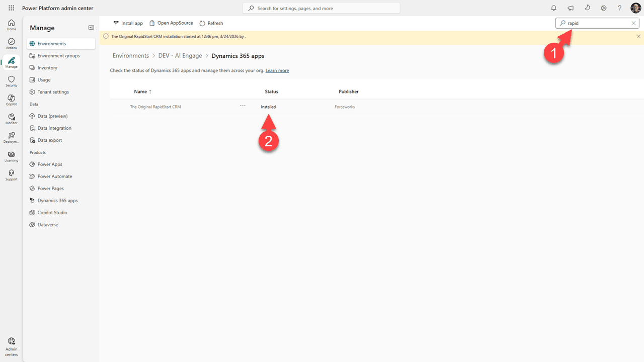The height and width of the screenshot is (362, 644).
Task: Open the Learn more link
Action: click(x=277, y=70)
